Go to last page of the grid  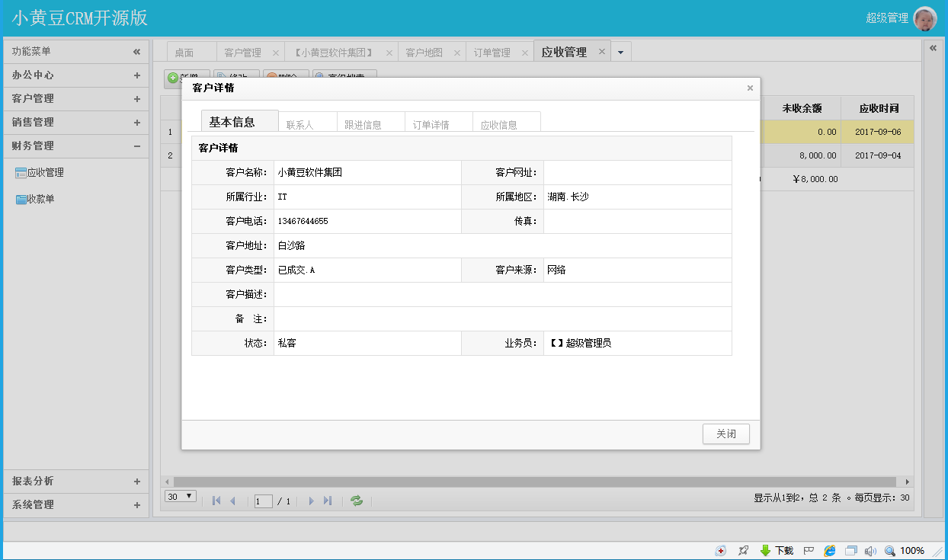(x=328, y=501)
